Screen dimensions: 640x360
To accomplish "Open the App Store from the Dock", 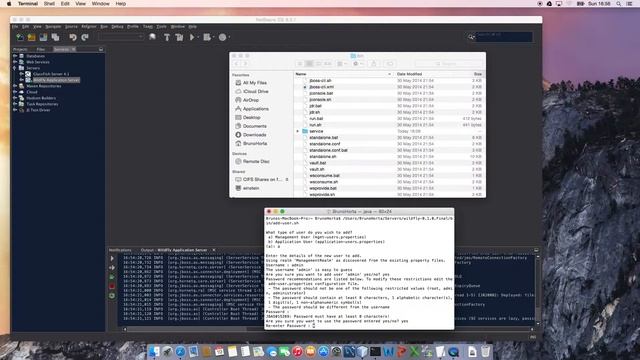I will point(323,351).
